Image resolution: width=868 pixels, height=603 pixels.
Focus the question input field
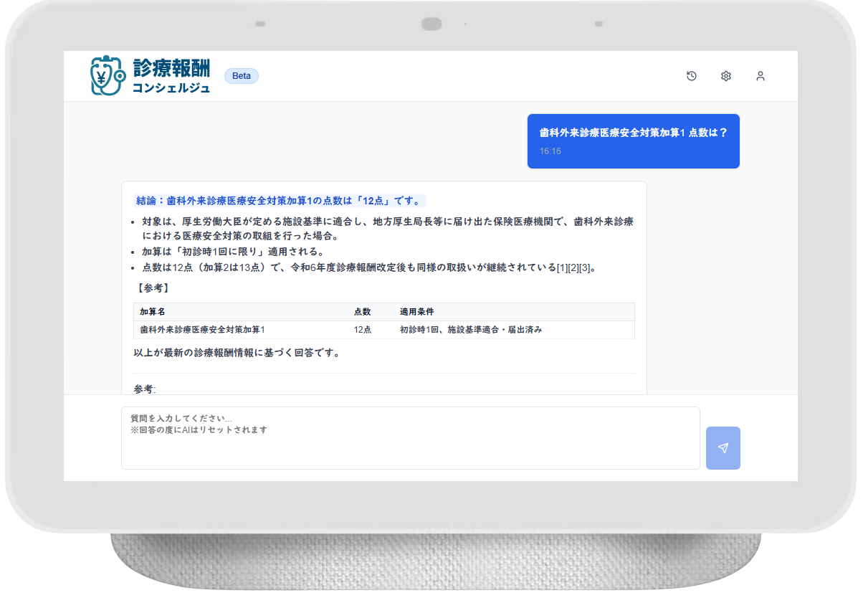pyautogui.click(x=410, y=438)
